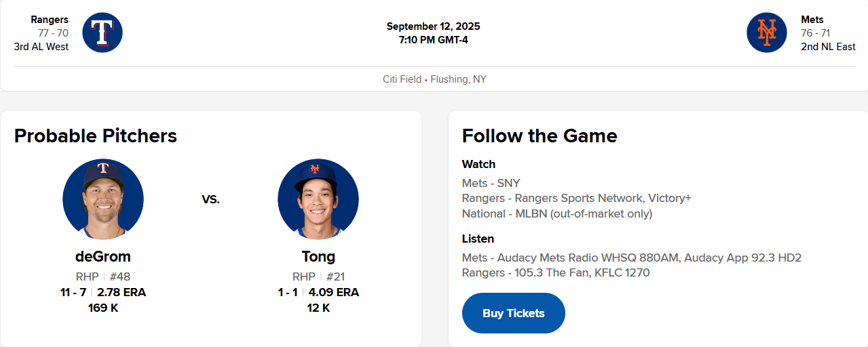Click the Follow the Game heading
Image resolution: width=868 pixels, height=347 pixels.
pos(540,136)
